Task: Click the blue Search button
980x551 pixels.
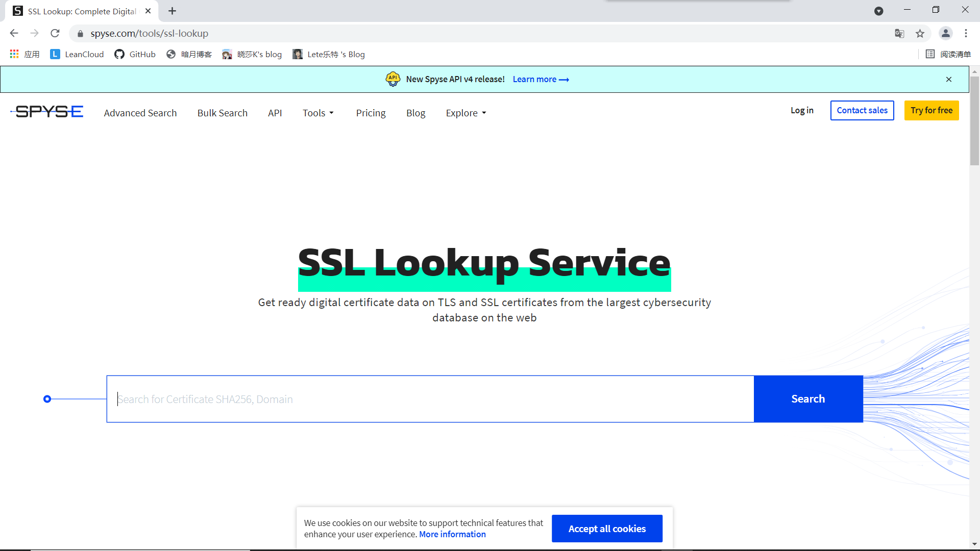Action: click(808, 399)
